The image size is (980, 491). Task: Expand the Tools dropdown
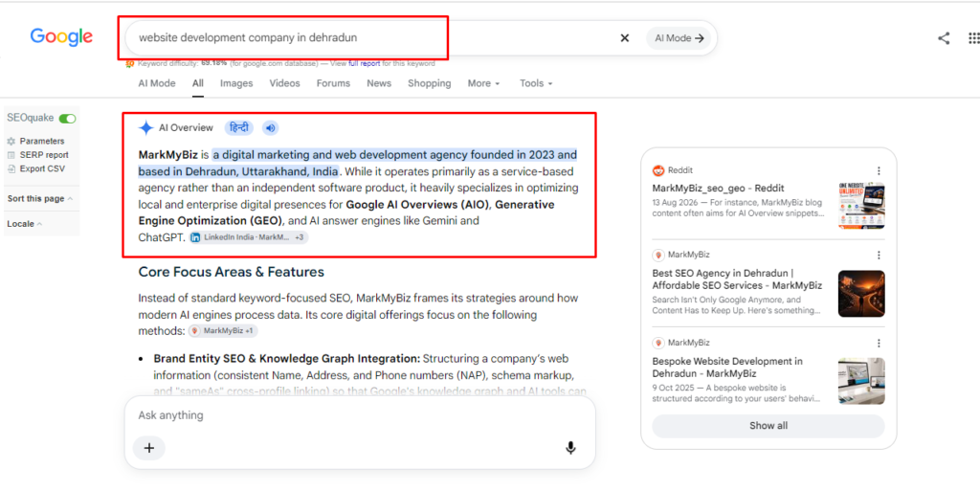click(536, 83)
